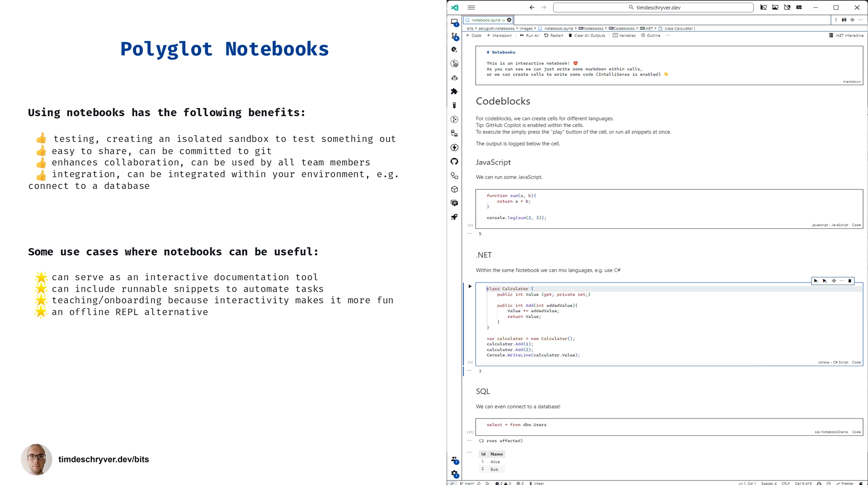Click the timdeschryver.dev command center search box
Image resolution: width=868 pixels, height=485 pixels.
pyautogui.click(x=653, y=7)
